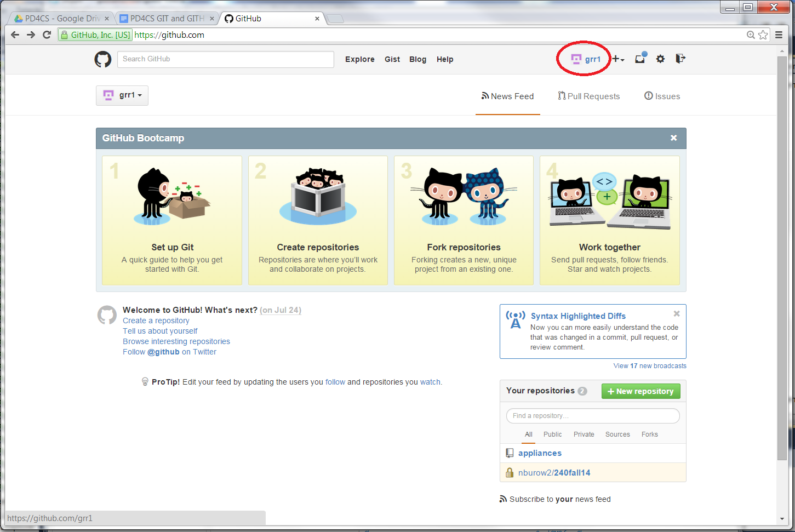Switch to the News Feed tab
The image size is (795, 532).
[x=507, y=96]
